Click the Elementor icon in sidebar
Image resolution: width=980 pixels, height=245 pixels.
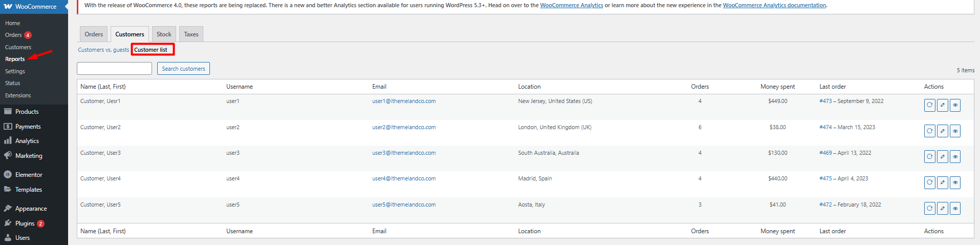coord(8,174)
